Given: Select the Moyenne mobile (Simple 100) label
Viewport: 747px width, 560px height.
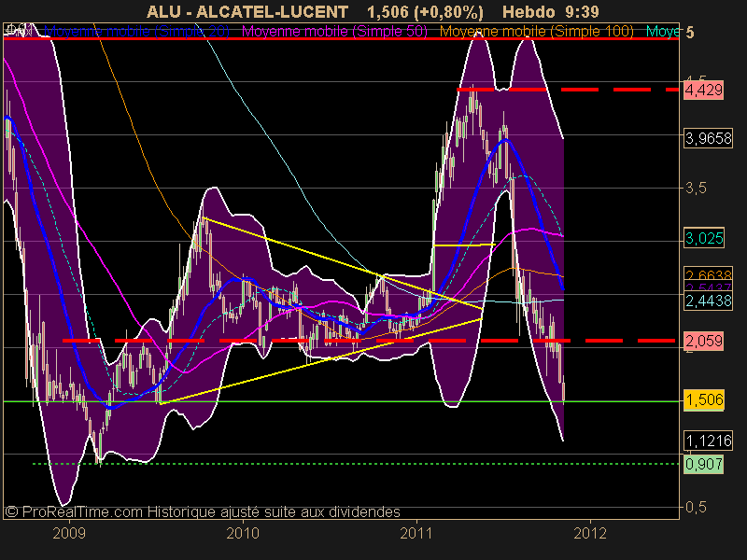Looking at the screenshot, I should click(536, 32).
